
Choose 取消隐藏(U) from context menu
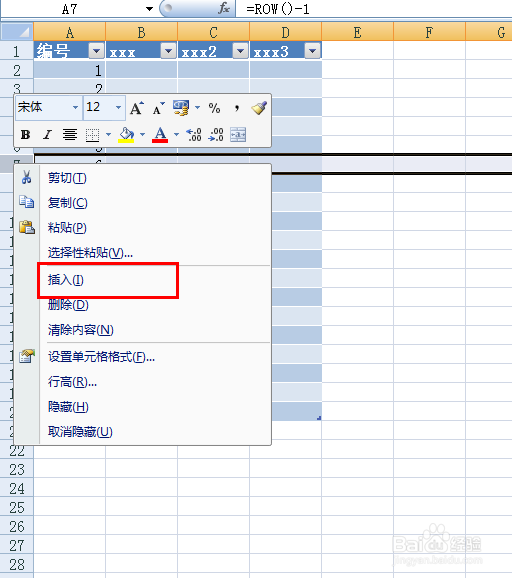tap(142, 431)
